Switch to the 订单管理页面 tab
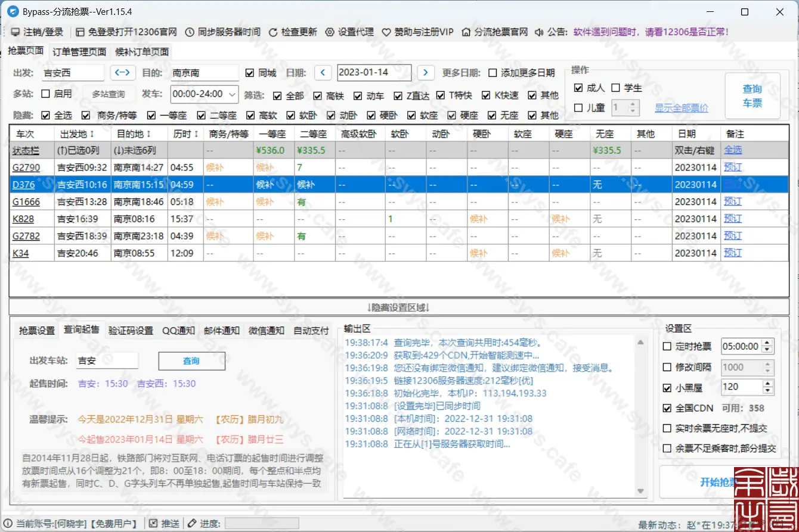This screenshot has width=799, height=532. 79,51
